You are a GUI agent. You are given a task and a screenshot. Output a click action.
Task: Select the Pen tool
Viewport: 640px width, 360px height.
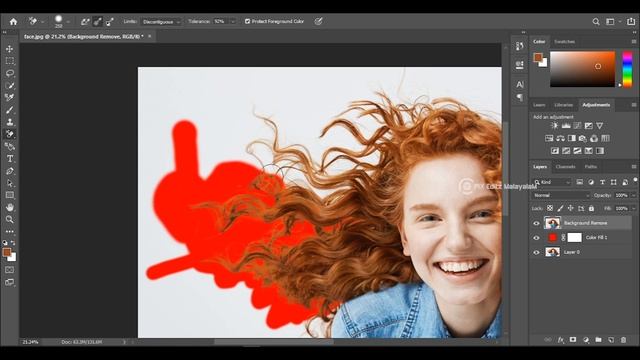click(10, 171)
